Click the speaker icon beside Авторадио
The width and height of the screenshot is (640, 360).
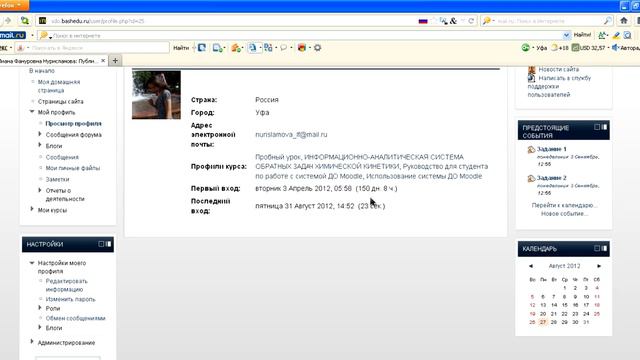[616, 48]
